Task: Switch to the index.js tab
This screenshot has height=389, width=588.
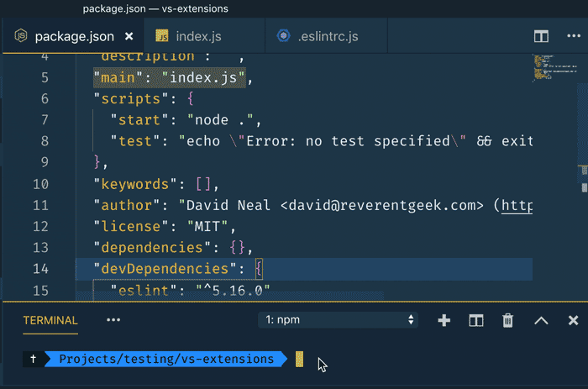Action: click(200, 37)
